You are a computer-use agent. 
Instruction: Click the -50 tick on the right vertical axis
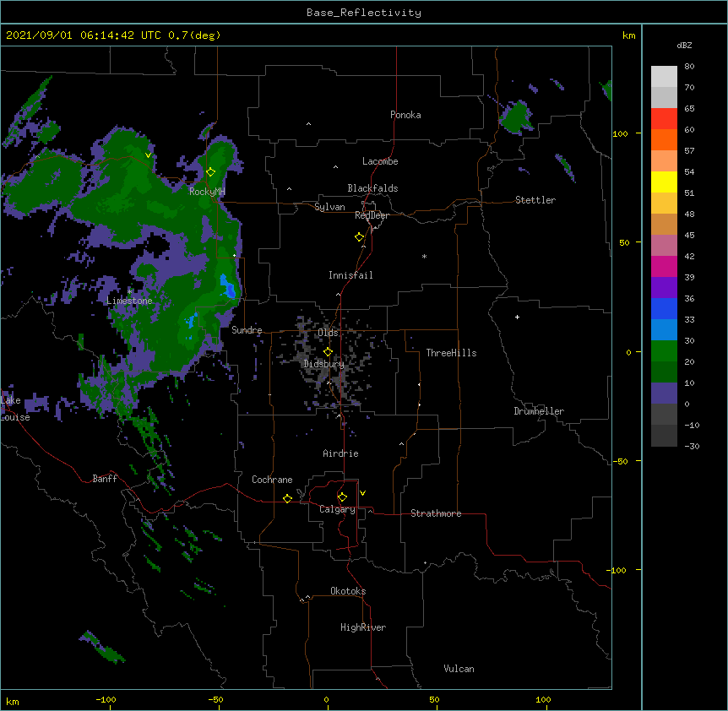(x=620, y=461)
